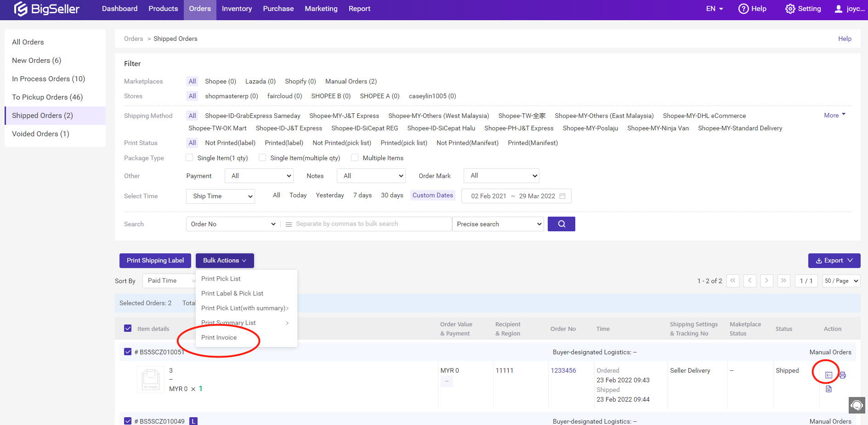Click the printer icon for order BS5SCZ010051
868x425 pixels.
(842, 375)
